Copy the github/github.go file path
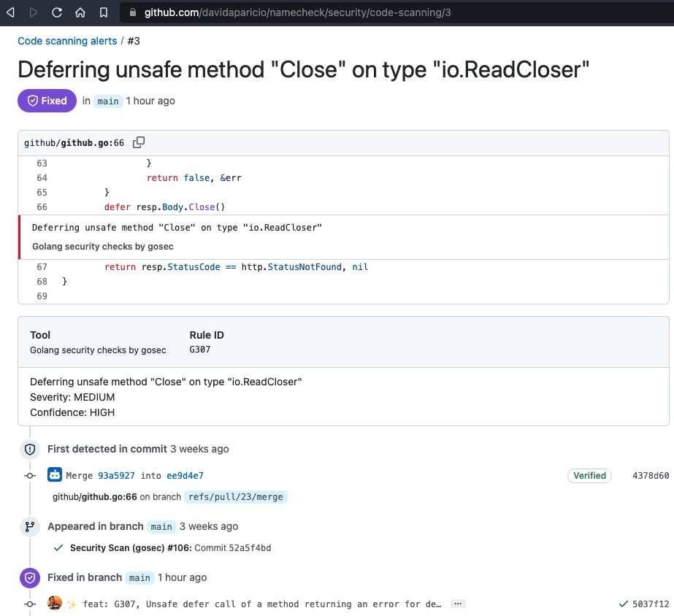 point(138,141)
